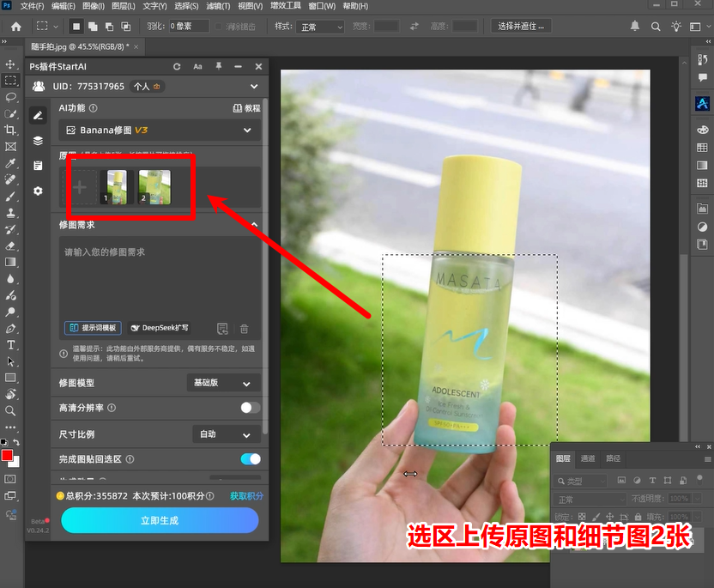
Task: Select the Eraser tool
Action: point(10,246)
